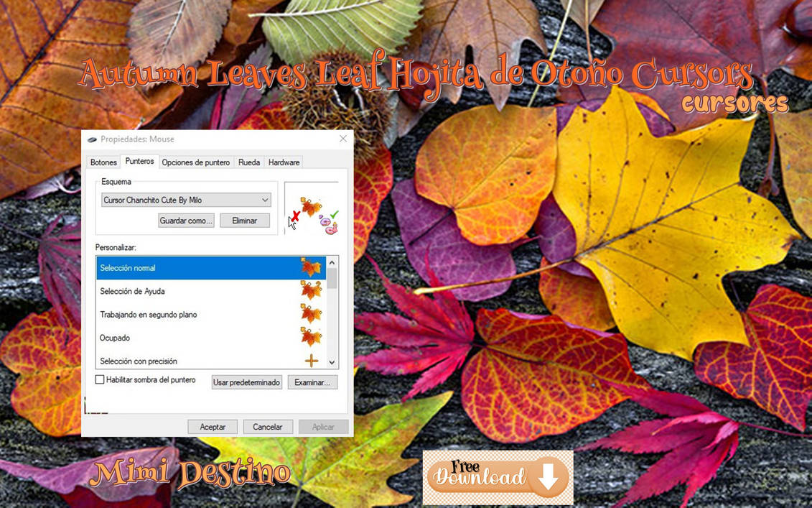Click the Eliminar button
This screenshot has width=812, height=508.
[x=245, y=220]
